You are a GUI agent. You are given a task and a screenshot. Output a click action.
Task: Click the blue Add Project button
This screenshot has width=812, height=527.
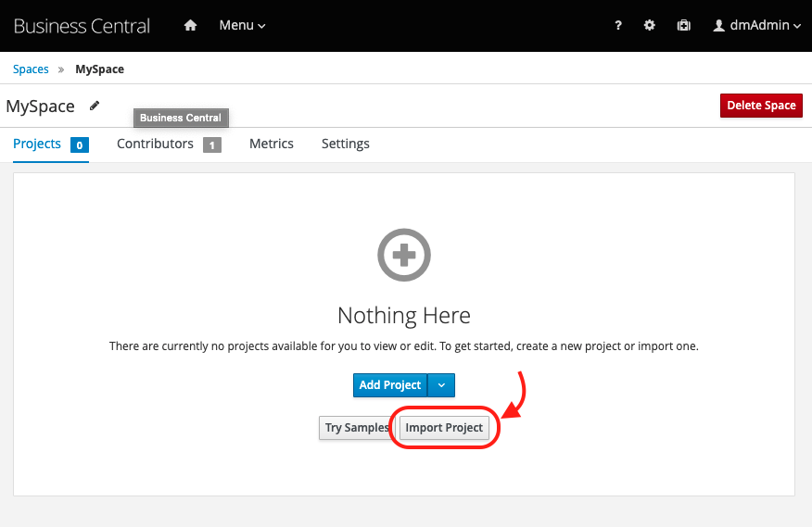click(390, 385)
